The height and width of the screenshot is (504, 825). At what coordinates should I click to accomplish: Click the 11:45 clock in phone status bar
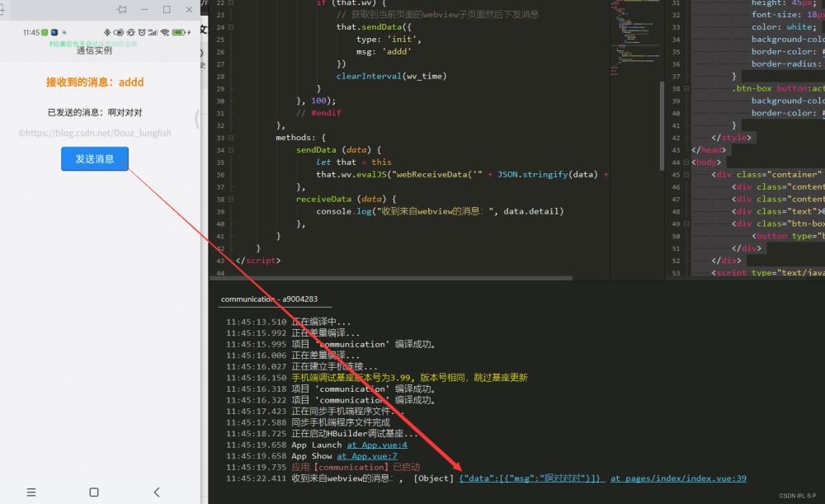pos(31,33)
